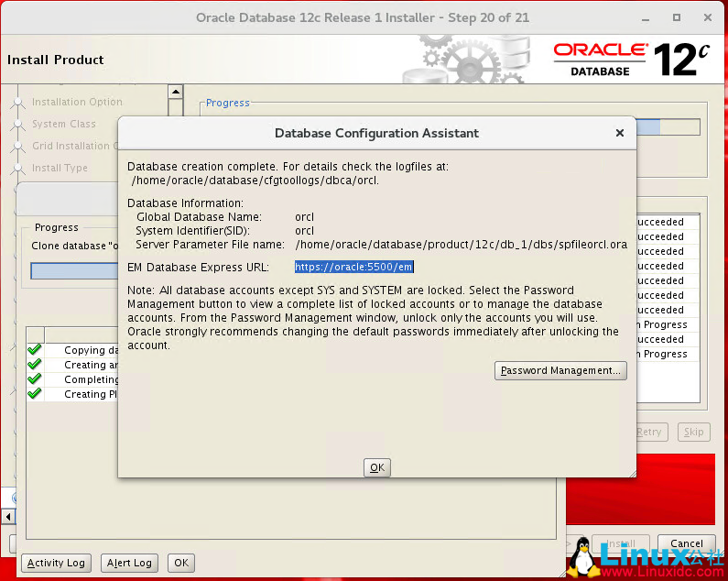Click the Global Database Name value orcl
This screenshot has height=581, width=728.
tap(305, 217)
